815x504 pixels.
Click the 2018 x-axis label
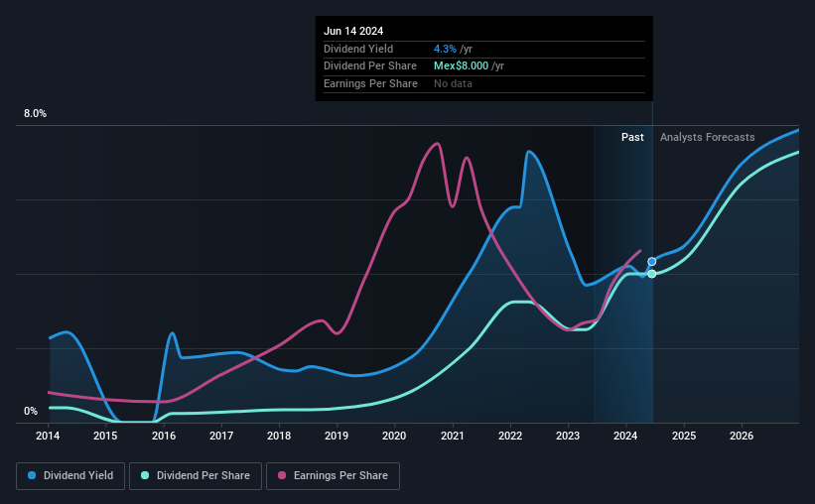pos(279,436)
